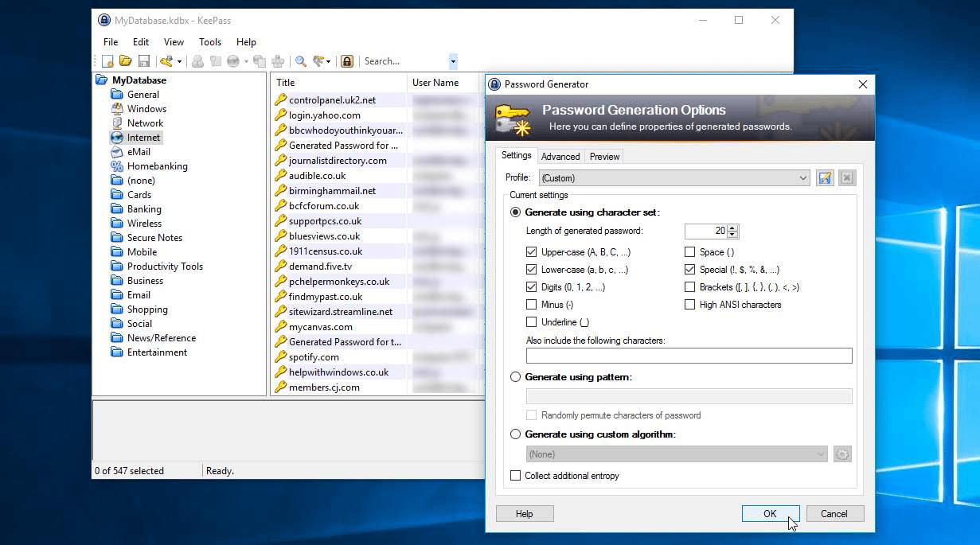Click the Open database folder icon
Image resolution: width=980 pixels, height=545 pixels.
click(x=126, y=61)
